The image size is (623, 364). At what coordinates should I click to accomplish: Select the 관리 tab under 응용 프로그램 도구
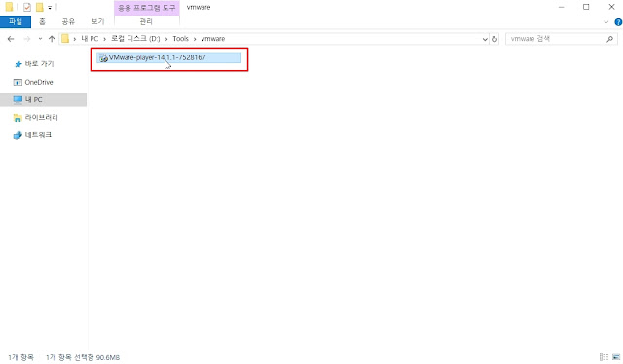tap(146, 21)
